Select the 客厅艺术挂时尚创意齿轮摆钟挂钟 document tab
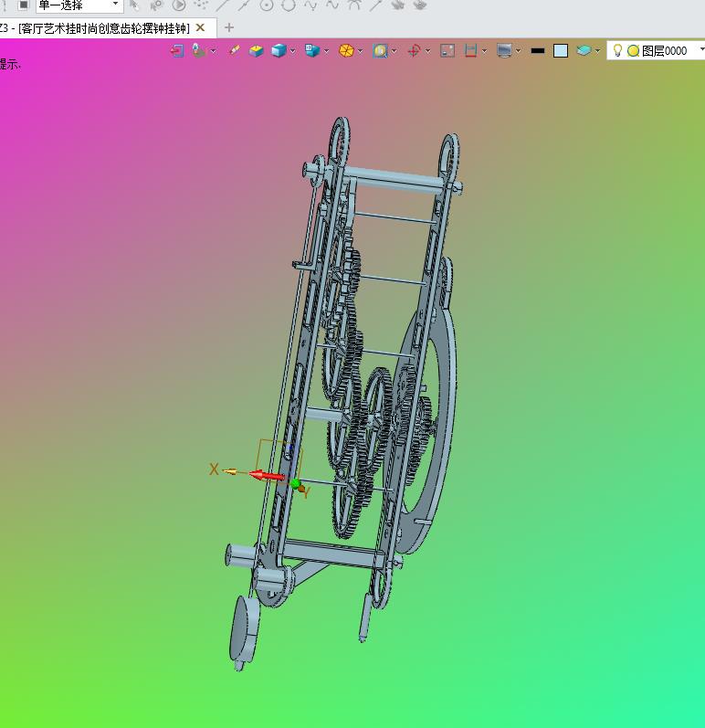705x728 pixels. pos(104,28)
